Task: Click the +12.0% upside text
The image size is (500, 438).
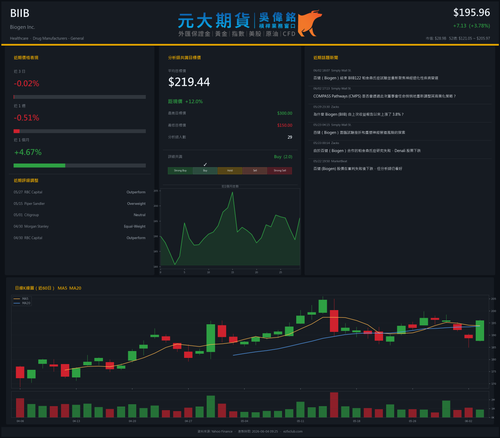Action: point(194,101)
